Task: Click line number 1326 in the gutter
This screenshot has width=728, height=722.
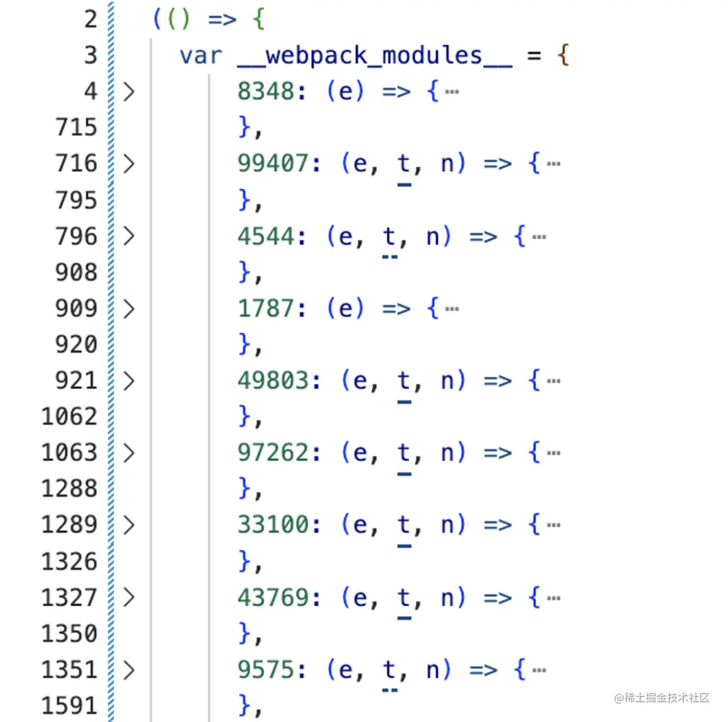Action: (69, 562)
